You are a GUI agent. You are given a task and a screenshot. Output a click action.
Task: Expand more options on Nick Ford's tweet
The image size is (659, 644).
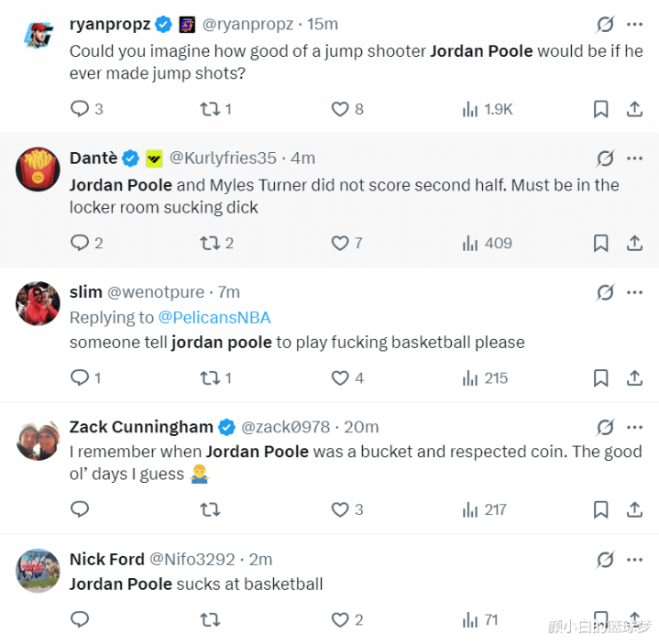point(634,559)
